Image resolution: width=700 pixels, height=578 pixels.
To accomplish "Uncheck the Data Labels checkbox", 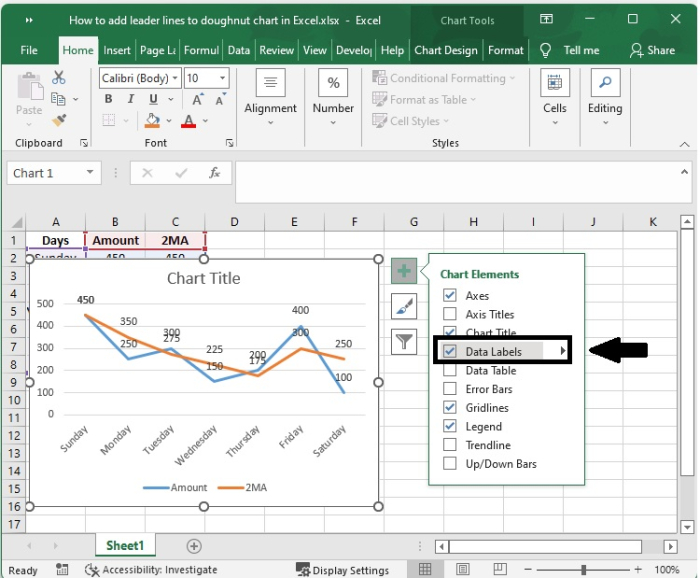I will pos(450,351).
